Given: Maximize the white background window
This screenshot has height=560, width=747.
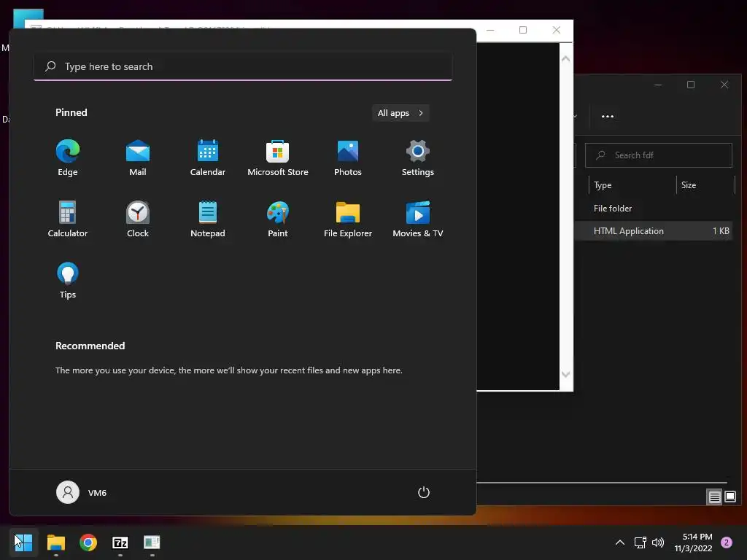Looking at the screenshot, I should point(522,30).
